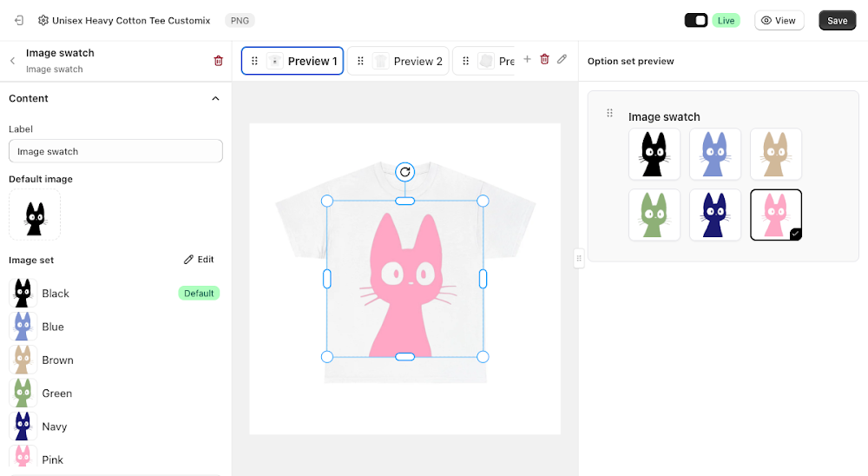Click the left middle edge handle
868x476 pixels.
coord(327,279)
